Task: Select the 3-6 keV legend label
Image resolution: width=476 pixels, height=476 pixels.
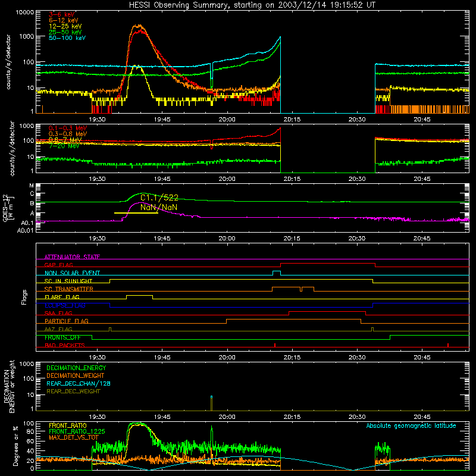Action: (x=62, y=14)
